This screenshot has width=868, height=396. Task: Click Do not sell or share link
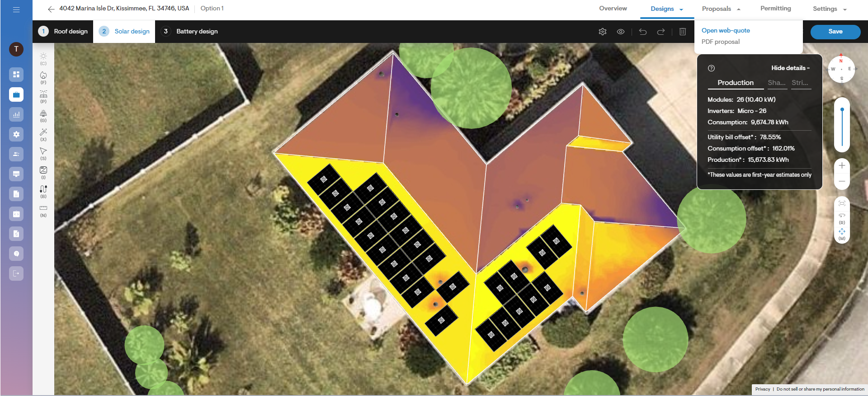(x=821, y=389)
